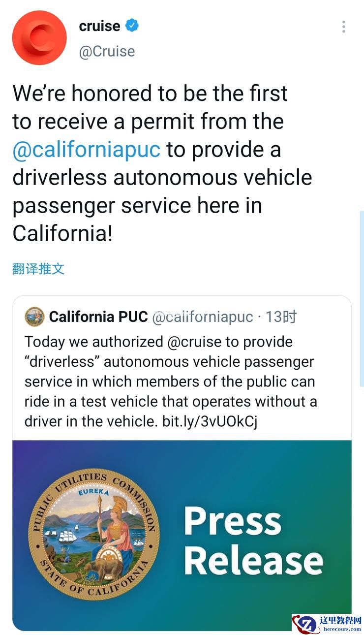Click the scrollbar on the right edge
This screenshot has width=364, height=635.
(362, 295)
